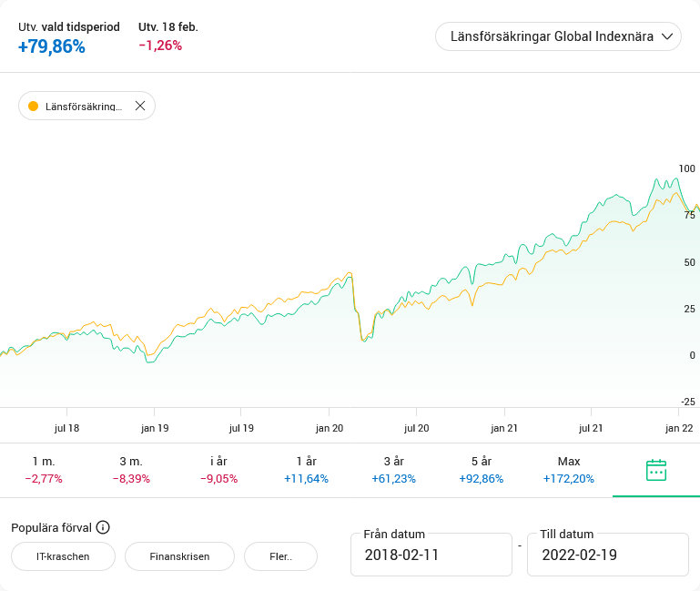Show 1 år performance
Screen dimensions: 700x591
pyautogui.click(x=306, y=470)
